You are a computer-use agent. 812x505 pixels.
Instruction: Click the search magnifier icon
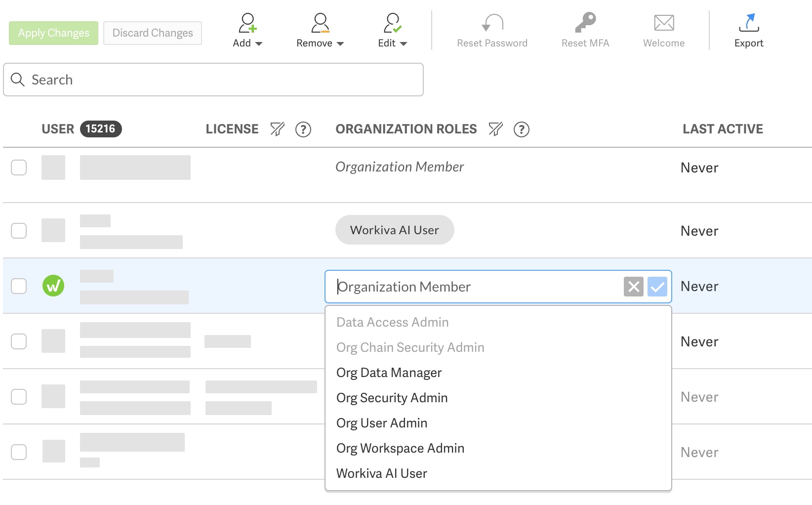18,80
